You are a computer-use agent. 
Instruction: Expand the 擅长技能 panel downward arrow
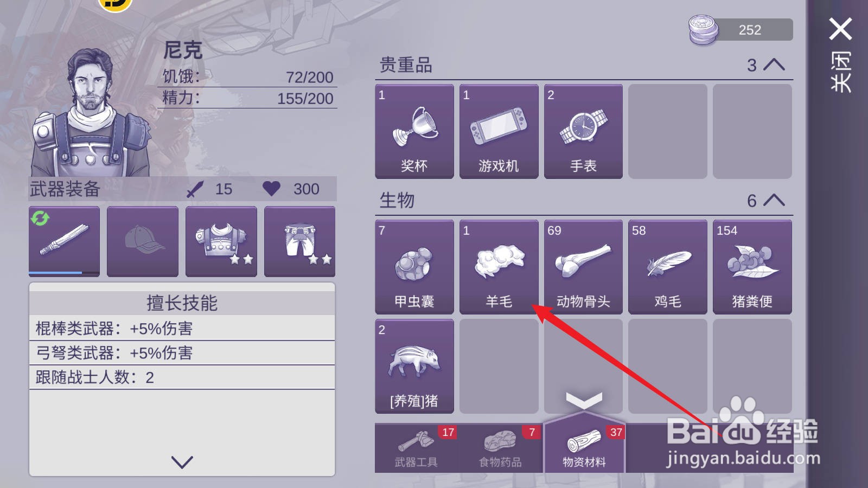tap(182, 462)
